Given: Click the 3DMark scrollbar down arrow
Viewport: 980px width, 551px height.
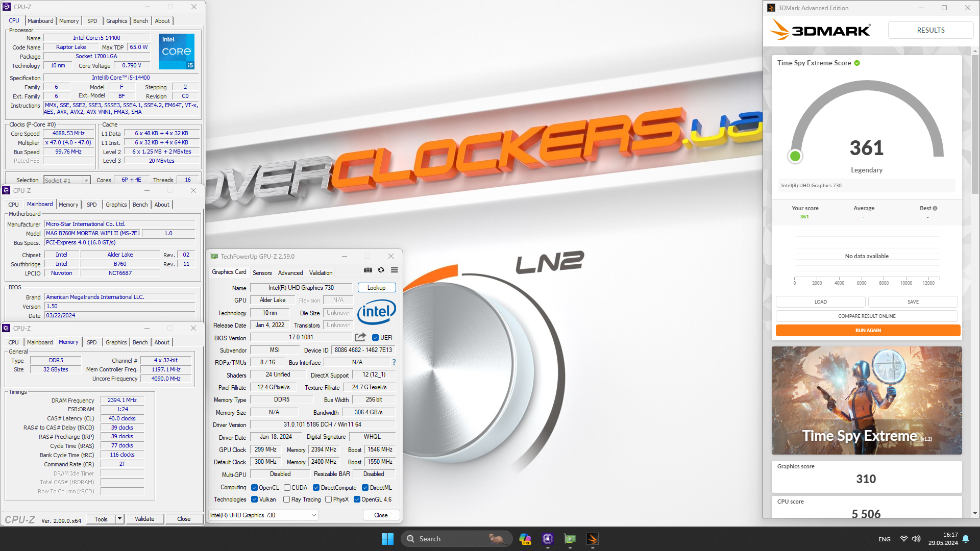Looking at the screenshot, I should click(x=975, y=513).
